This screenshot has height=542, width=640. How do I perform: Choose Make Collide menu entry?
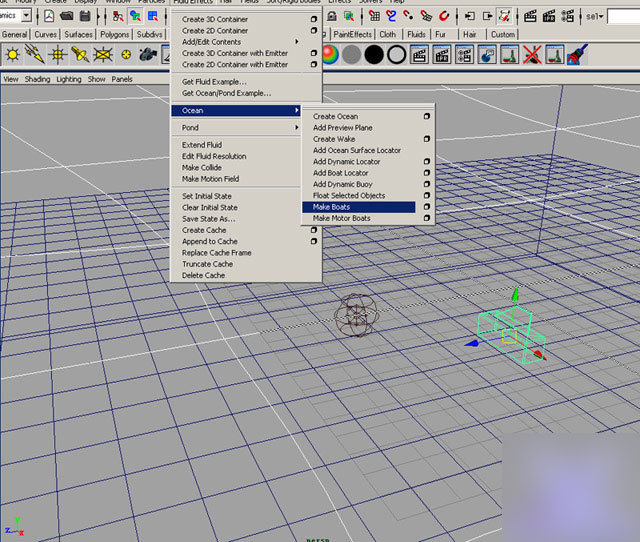point(202,168)
